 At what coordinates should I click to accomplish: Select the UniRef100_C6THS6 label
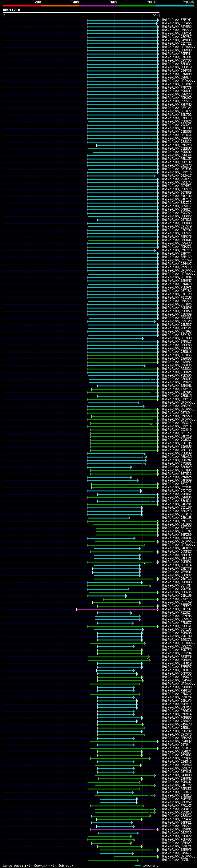[x=176, y=355]
